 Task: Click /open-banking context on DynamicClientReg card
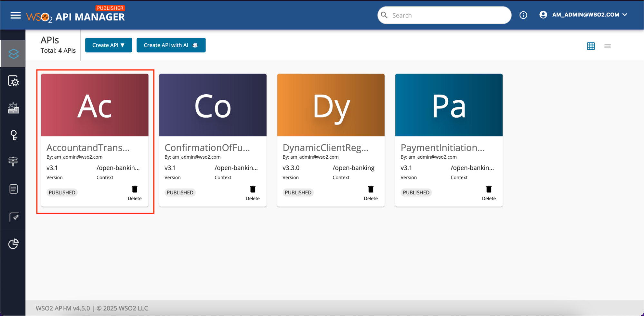(353, 168)
